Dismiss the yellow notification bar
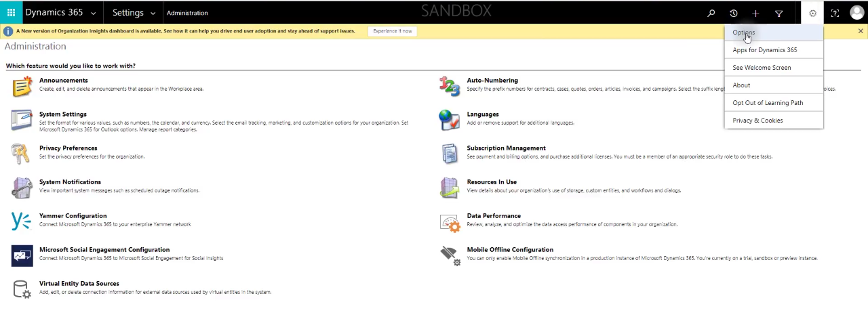This screenshot has width=868, height=317. (x=861, y=31)
